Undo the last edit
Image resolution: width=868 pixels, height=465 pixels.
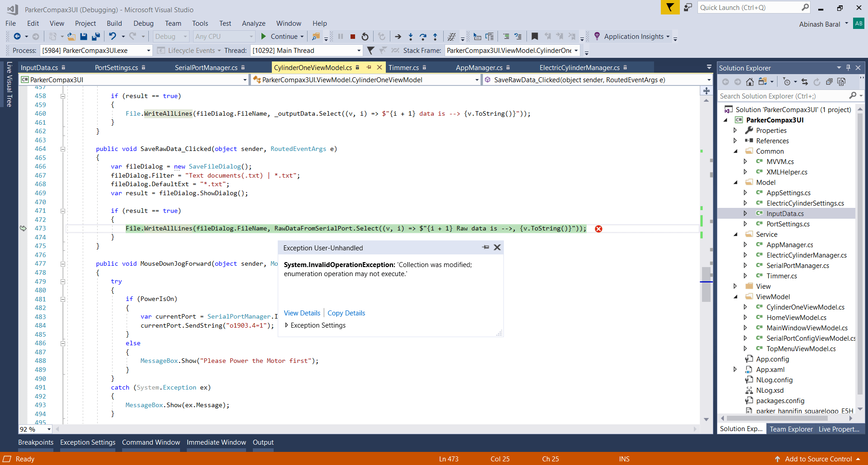click(113, 37)
